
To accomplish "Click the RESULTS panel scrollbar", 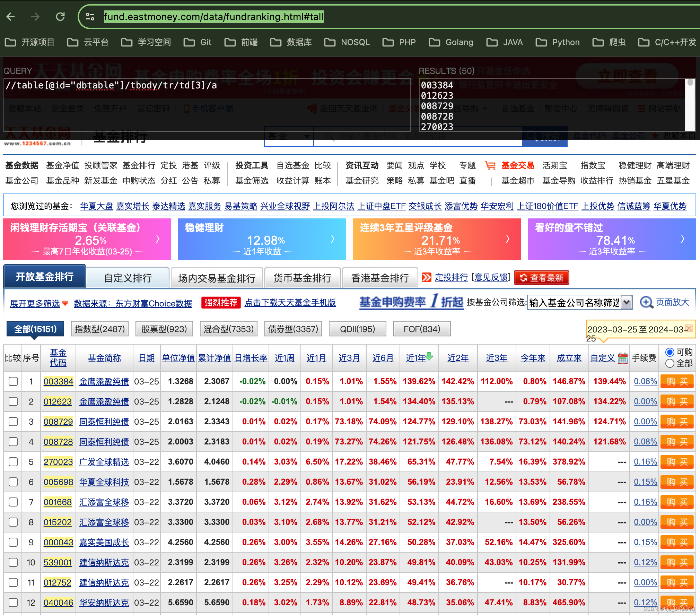I will [x=690, y=105].
